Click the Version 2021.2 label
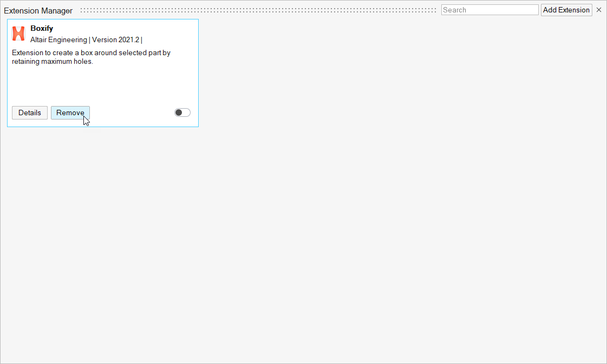 point(115,39)
